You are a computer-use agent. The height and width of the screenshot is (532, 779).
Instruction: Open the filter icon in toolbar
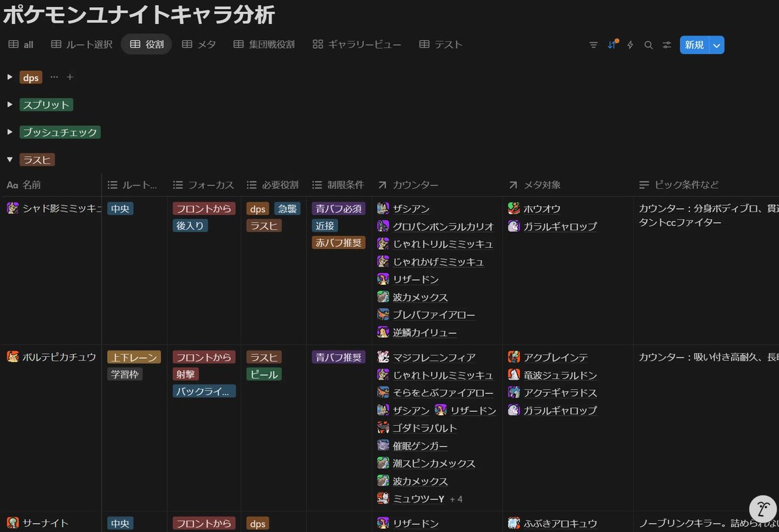coord(593,45)
